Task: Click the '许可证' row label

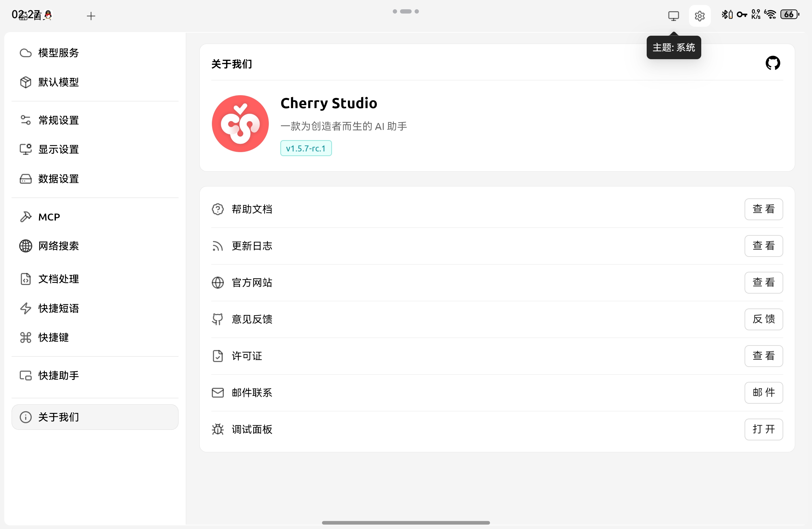Action: tap(247, 356)
